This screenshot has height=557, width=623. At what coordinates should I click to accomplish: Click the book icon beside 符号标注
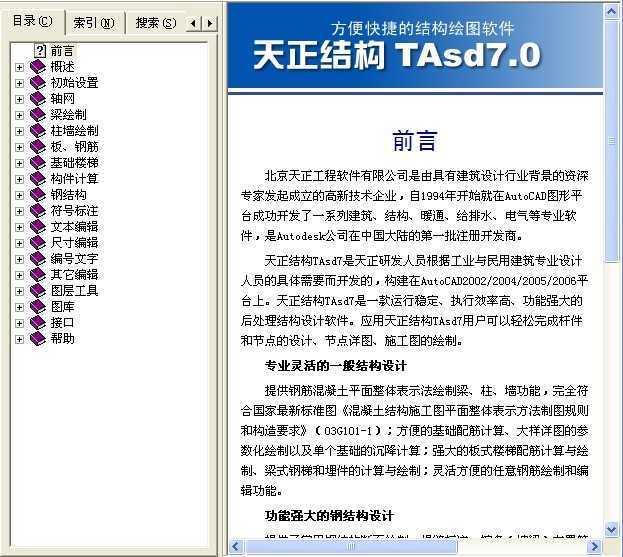pyautogui.click(x=38, y=211)
